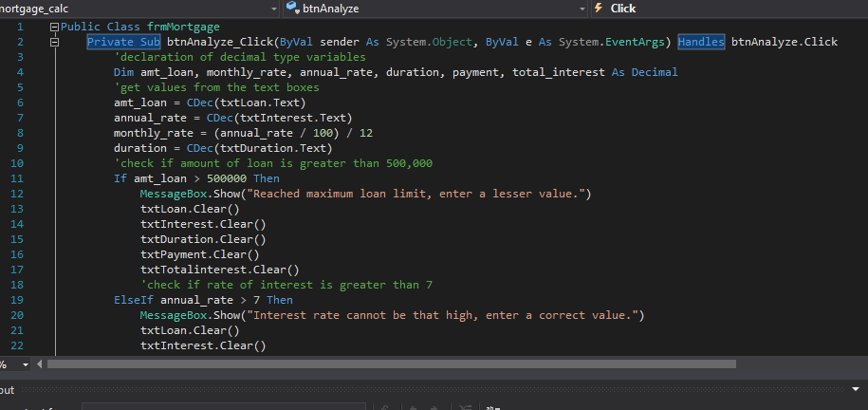The width and height of the screenshot is (868, 410).
Task: Click 'btnAnalyze.Click' after Handles
Action: (x=785, y=42)
